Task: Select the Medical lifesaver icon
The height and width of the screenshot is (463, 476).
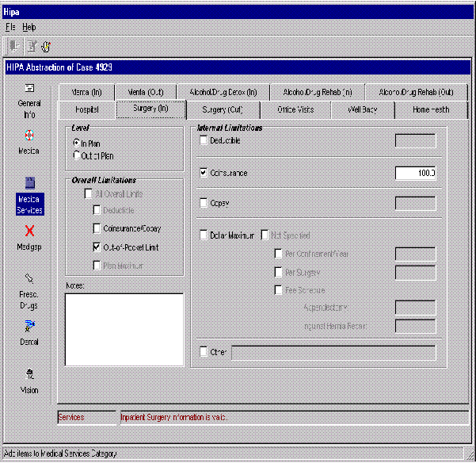Action: click(29, 136)
